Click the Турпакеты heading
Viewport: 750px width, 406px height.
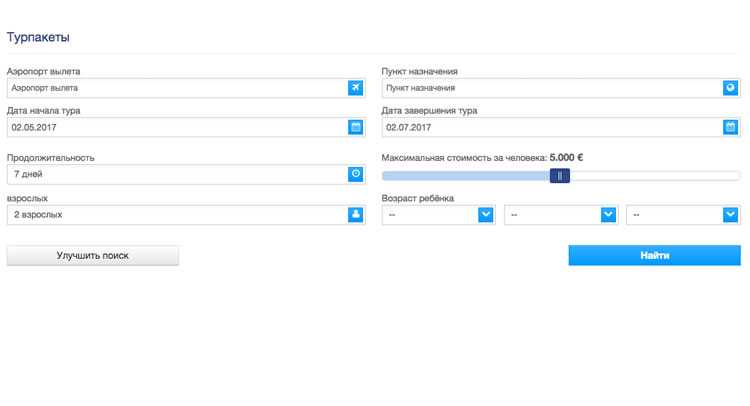point(38,37)
